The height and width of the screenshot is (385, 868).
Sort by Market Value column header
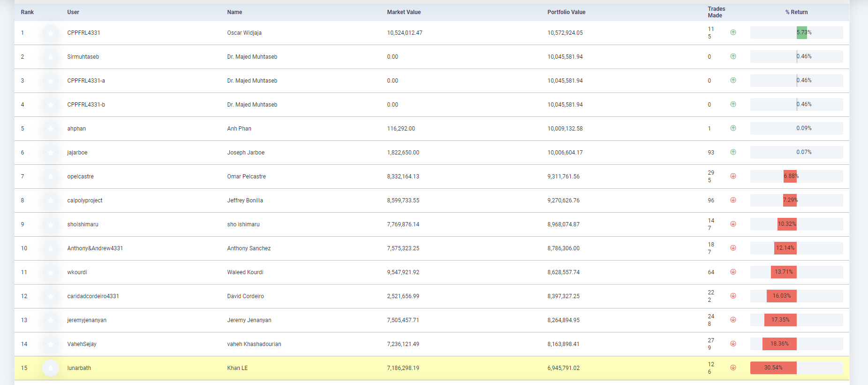(x=404, y=12)
